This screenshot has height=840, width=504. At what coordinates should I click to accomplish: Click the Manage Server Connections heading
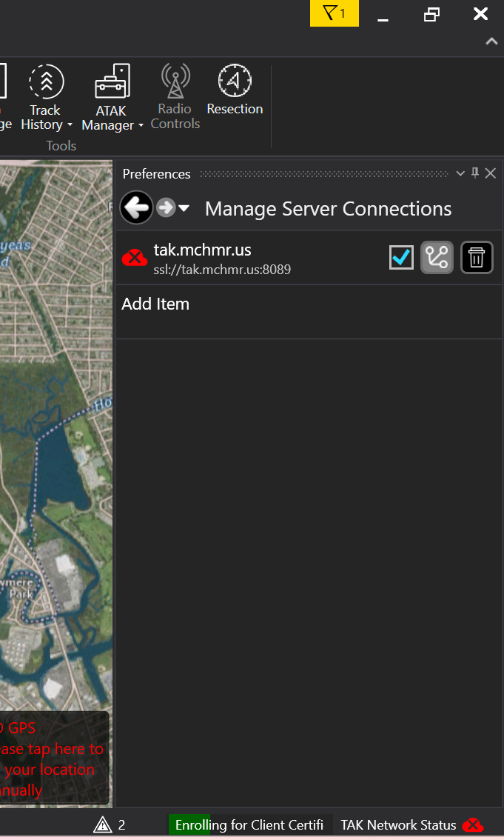pyautogui.click(x=328, y=208)
